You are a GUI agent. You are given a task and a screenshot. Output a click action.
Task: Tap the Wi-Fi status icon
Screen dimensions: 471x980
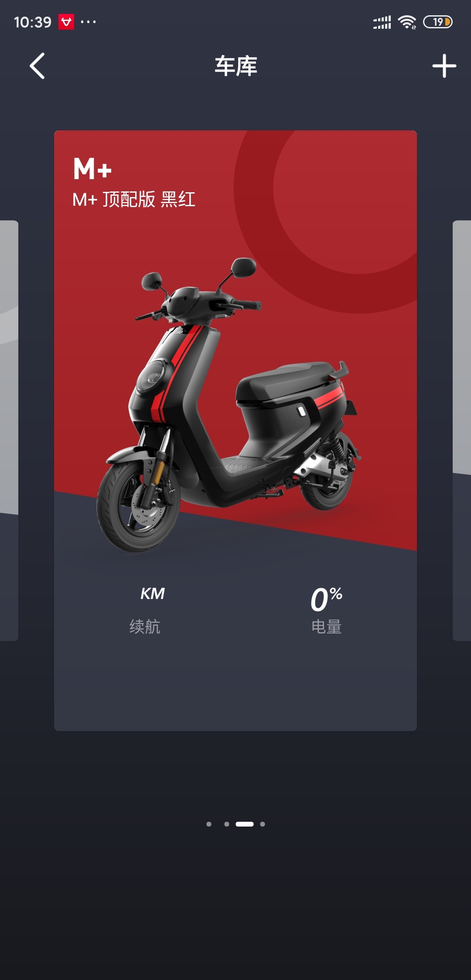[407, 22]
